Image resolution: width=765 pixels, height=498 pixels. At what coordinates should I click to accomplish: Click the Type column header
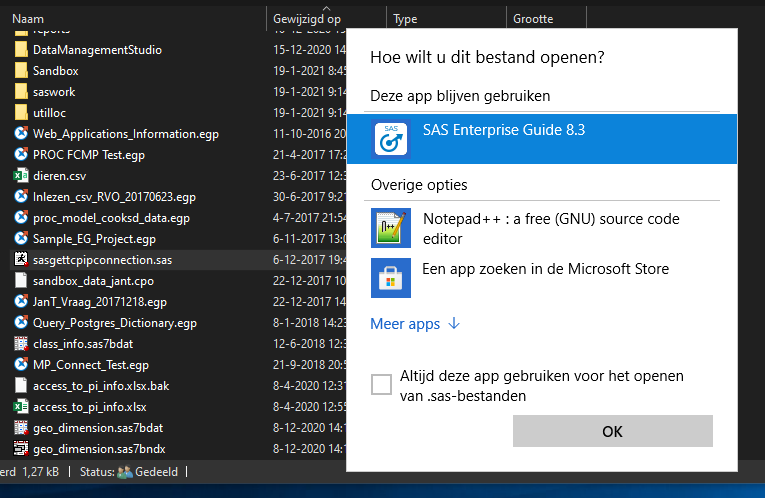[x=405, y=19]
